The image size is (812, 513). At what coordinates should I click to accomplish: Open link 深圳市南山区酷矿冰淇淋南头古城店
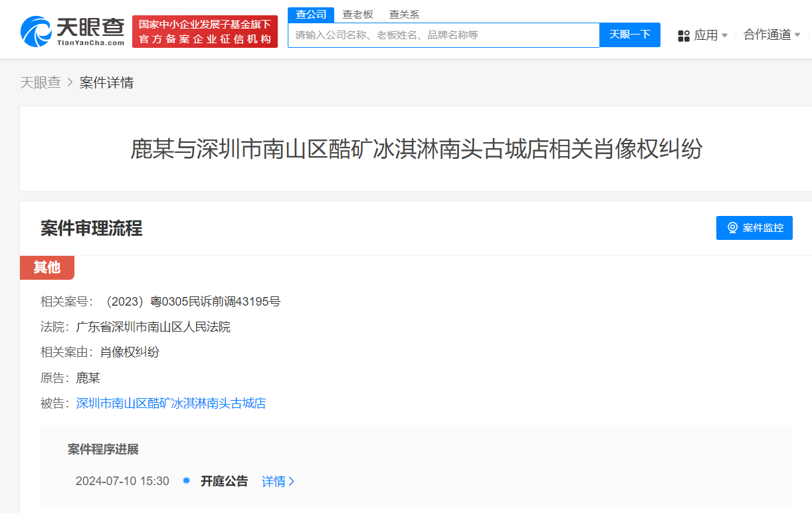[170, 403]
